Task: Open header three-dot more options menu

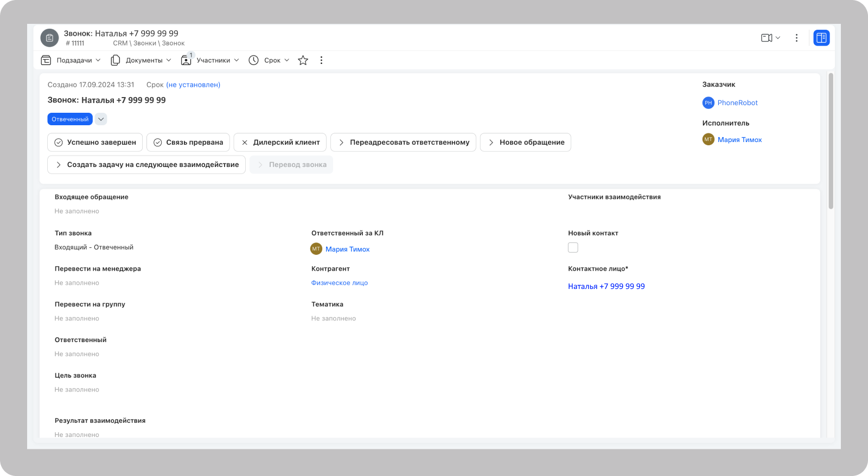Action: [796, 38]
